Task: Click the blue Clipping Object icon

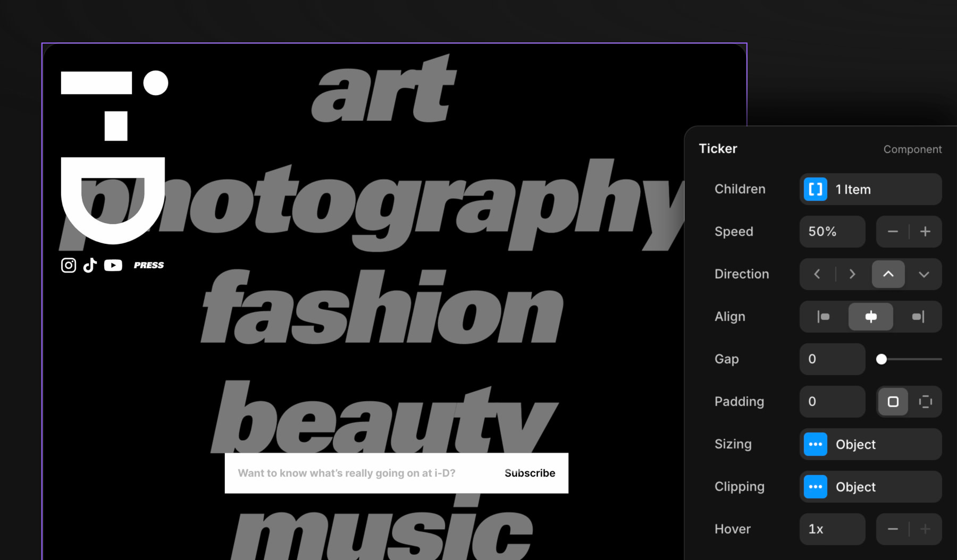Action: coord(815,487)
